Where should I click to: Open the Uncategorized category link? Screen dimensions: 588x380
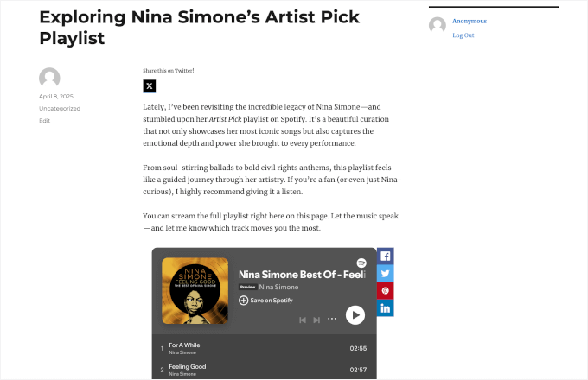pyautogui.click(x=60, y=108)
